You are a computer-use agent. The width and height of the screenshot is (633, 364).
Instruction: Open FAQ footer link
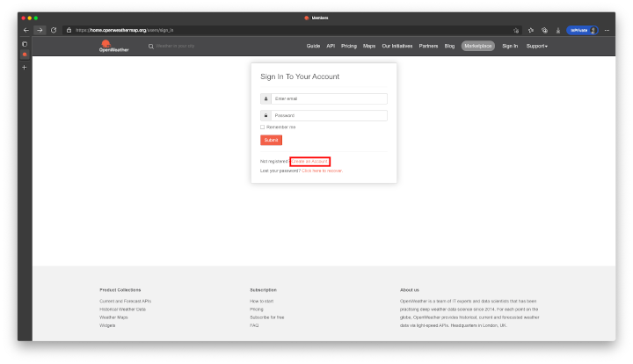coord(254,325)
